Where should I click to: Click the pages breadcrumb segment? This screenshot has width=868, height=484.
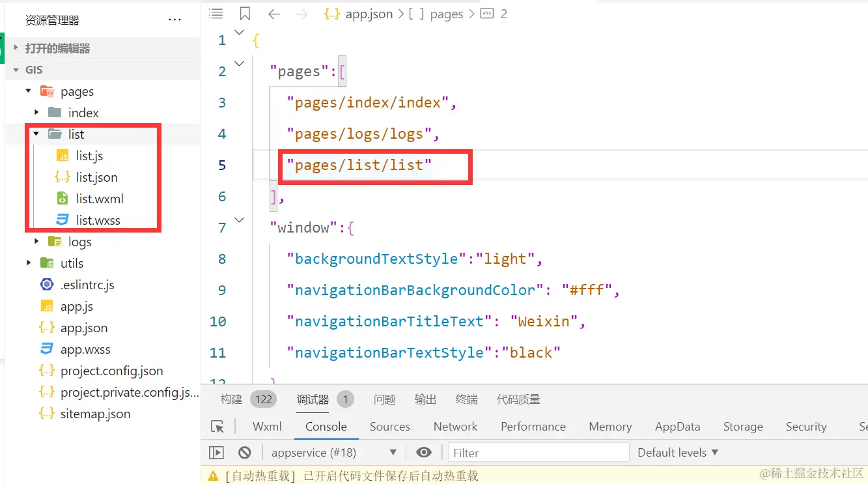(447, 14)
